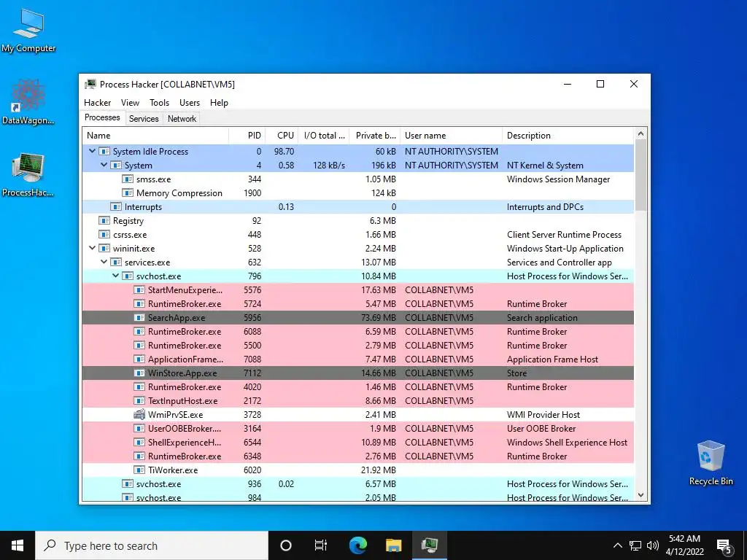Click the Registry process icon
Image resolution: width=747 pixels, height=560 pixels.
click(104, 220)
